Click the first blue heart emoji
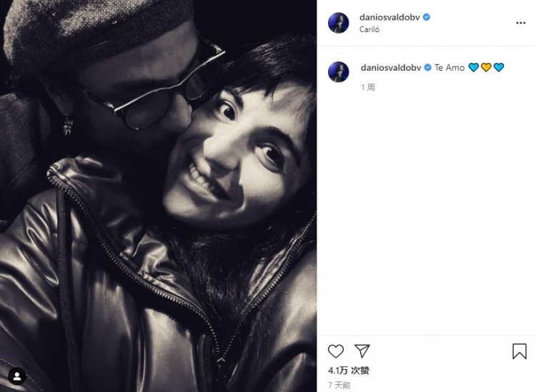Image resolution: width=536 pixels, height=392 pixels. (473, 68)
